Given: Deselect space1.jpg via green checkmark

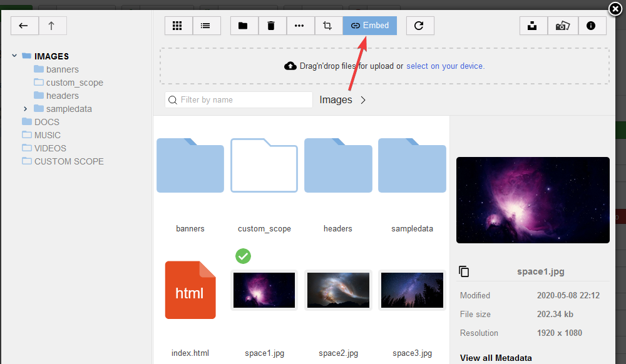Looking at the screenshot, I should click(x=243, y=256).
